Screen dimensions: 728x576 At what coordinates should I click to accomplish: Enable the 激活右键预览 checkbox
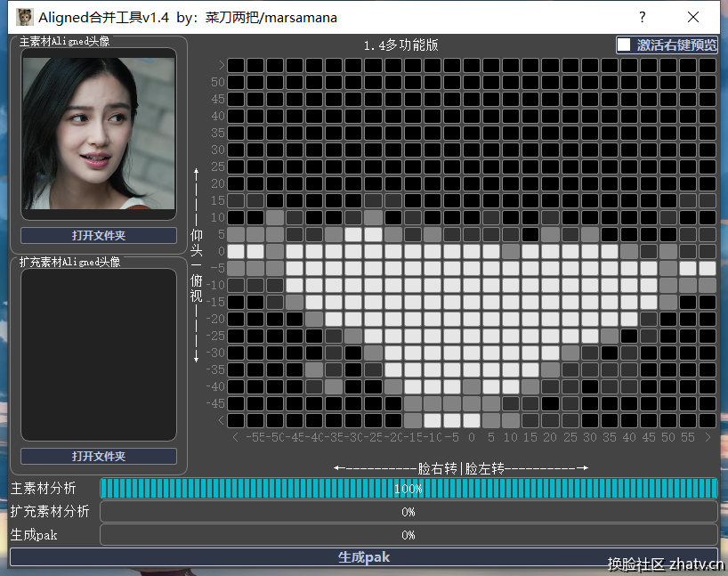click(625, 45)
